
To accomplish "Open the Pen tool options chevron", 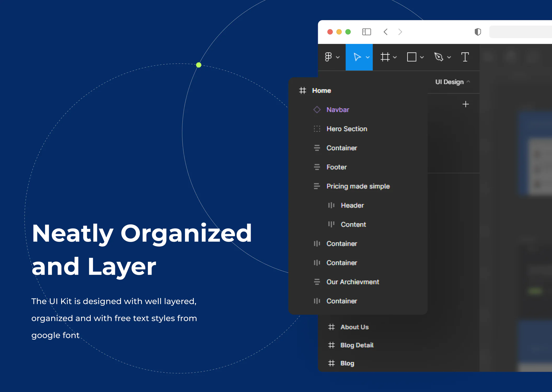I will (449, 57).
